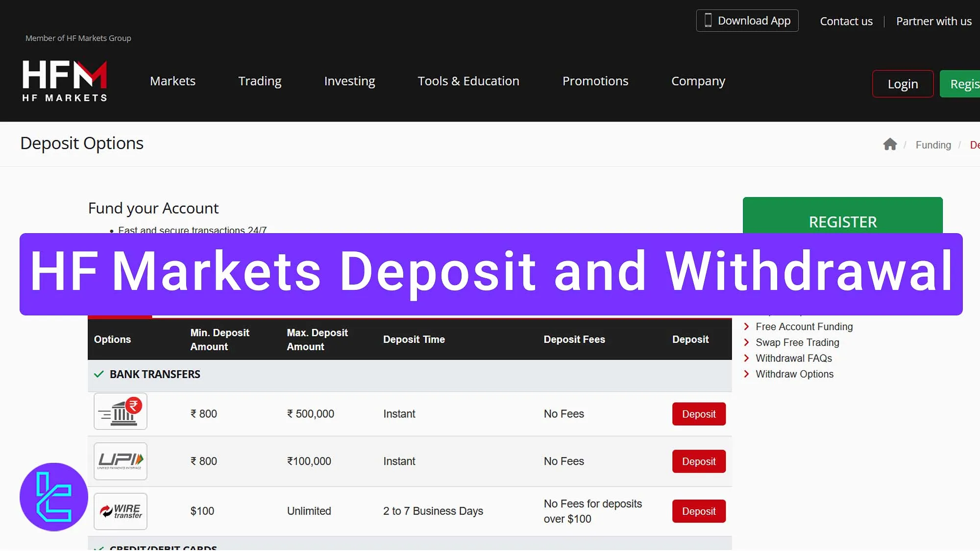This screenshot has height=551, width=980.
Task: Click Max. Deposit Amount column header
Action: (317, 339)
